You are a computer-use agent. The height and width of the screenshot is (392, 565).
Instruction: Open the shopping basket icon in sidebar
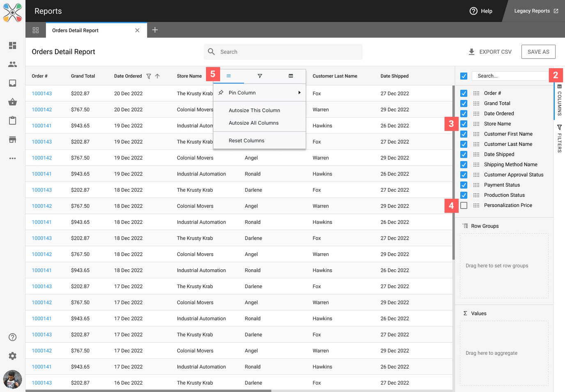pyautogui.click(x=12, y=102)
